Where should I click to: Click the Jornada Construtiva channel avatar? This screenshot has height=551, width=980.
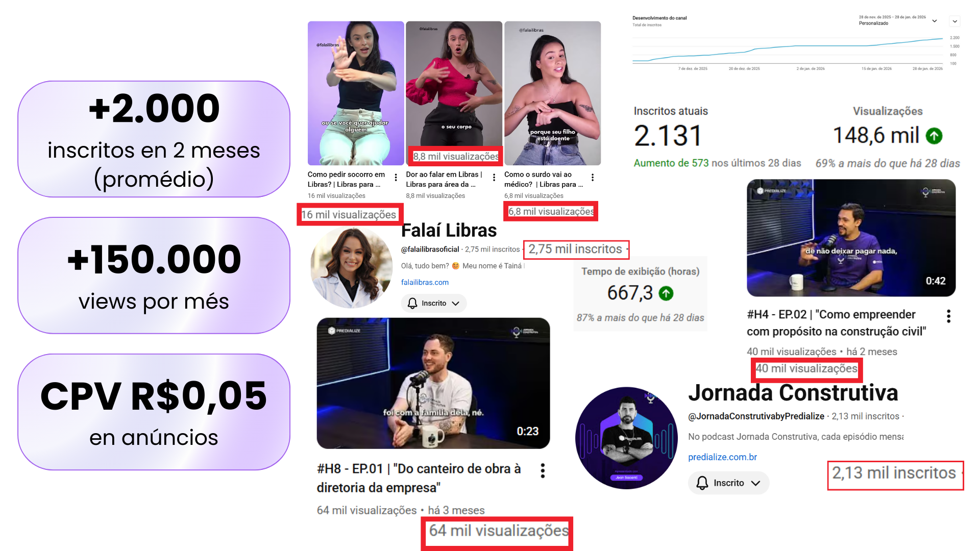(x=626, y=438)
